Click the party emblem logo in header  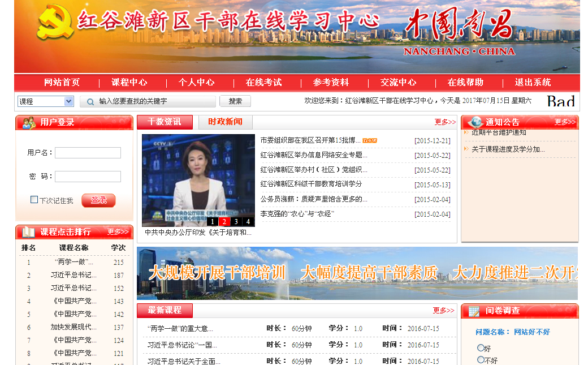point(55,23)
